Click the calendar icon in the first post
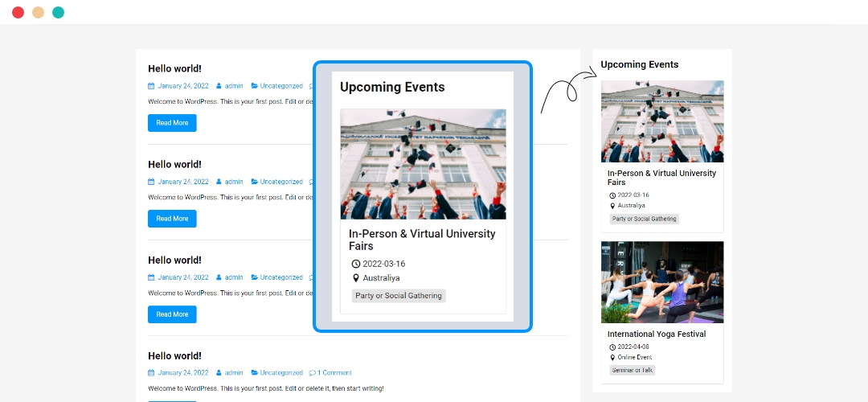The height and width of the screenshot is (402, 868). [x=151, y=86]
